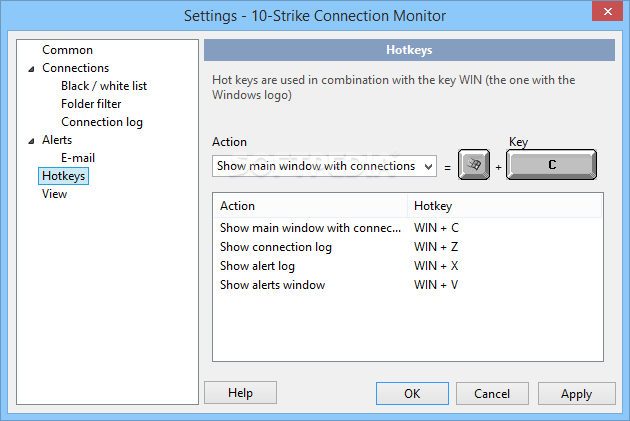Open Folder filter settings

tap(91, 104)
